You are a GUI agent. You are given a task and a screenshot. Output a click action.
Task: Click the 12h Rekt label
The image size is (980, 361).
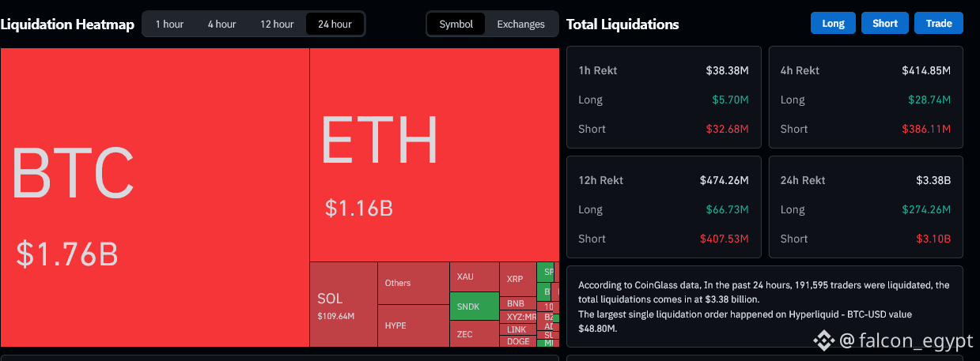601,180
